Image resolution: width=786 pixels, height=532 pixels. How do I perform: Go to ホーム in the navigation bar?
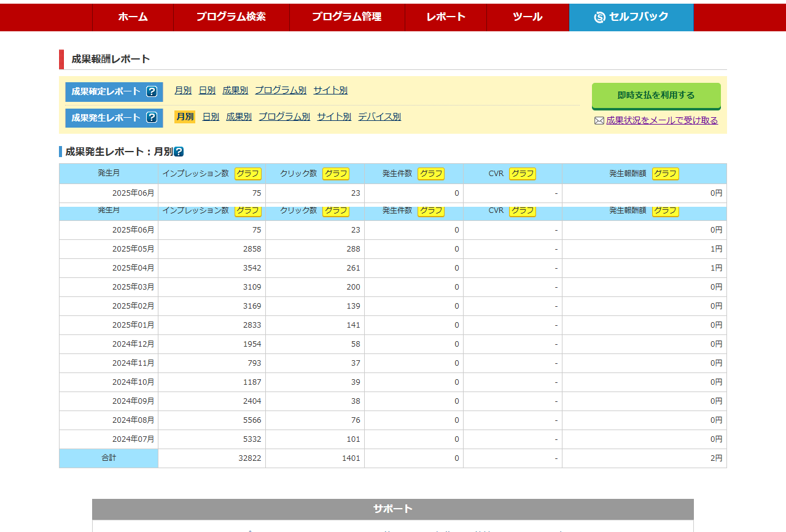click(133, 17)
